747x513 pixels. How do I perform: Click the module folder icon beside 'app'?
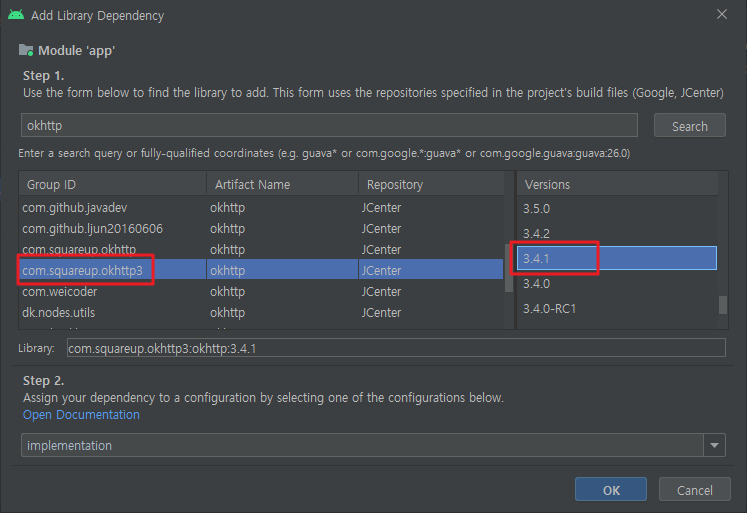coord(26,50)
